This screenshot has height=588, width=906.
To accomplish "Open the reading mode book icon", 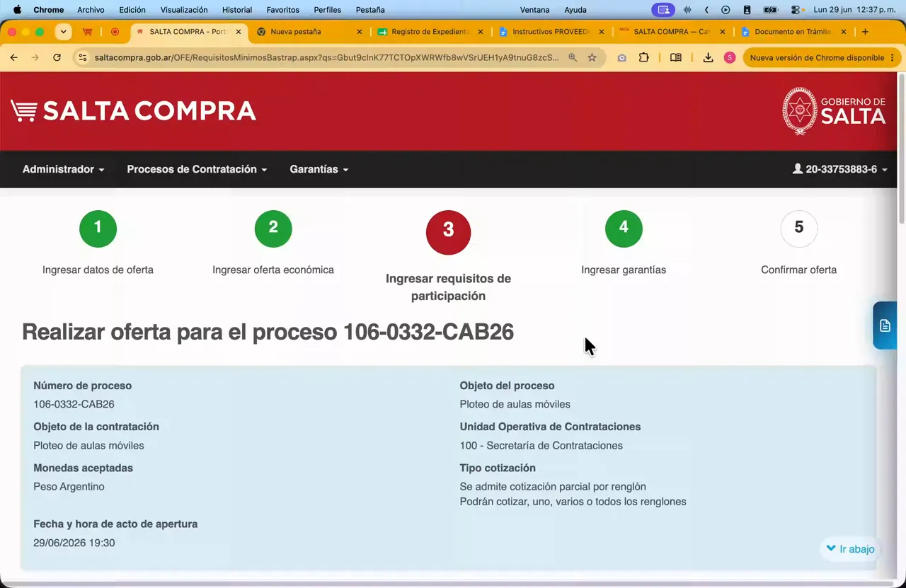I will coord(676,57).
